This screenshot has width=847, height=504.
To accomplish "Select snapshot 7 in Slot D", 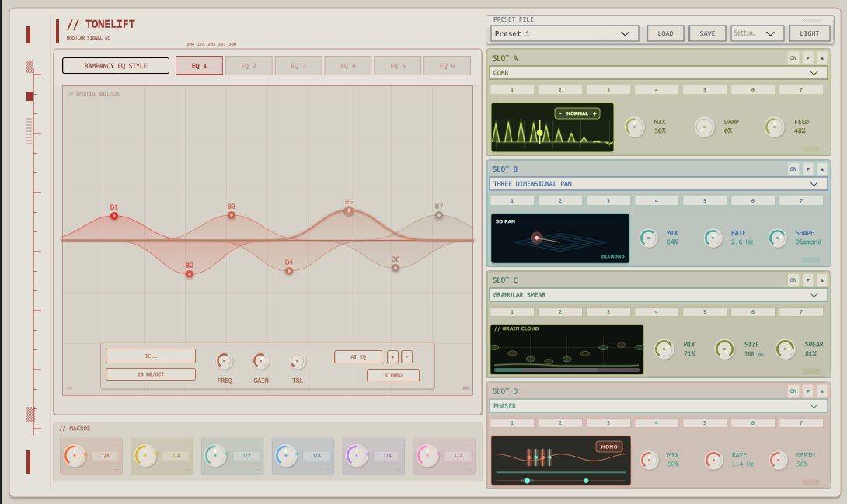I will pyautogui.click(x=801, y=423).
